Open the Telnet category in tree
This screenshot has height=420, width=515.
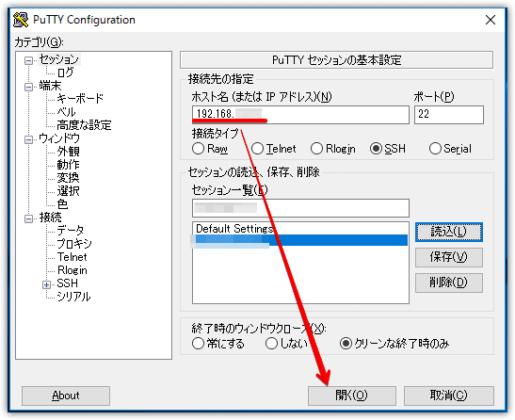(72, 257)
